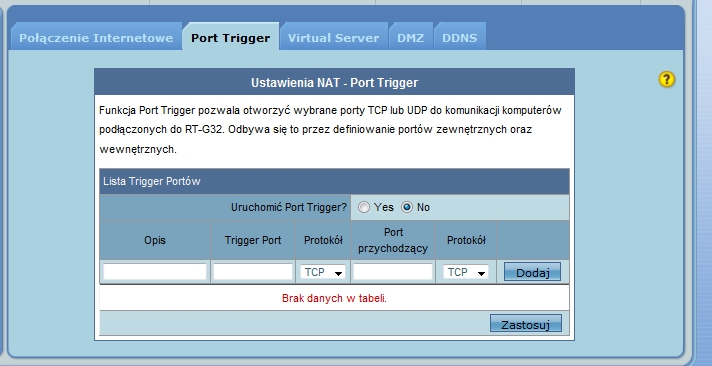Go to the DDNS tab

click(x=460, y=37)
